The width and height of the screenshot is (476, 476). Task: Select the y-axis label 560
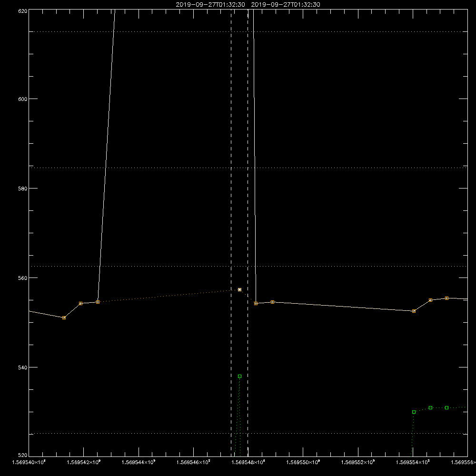[x=23, y=278]
